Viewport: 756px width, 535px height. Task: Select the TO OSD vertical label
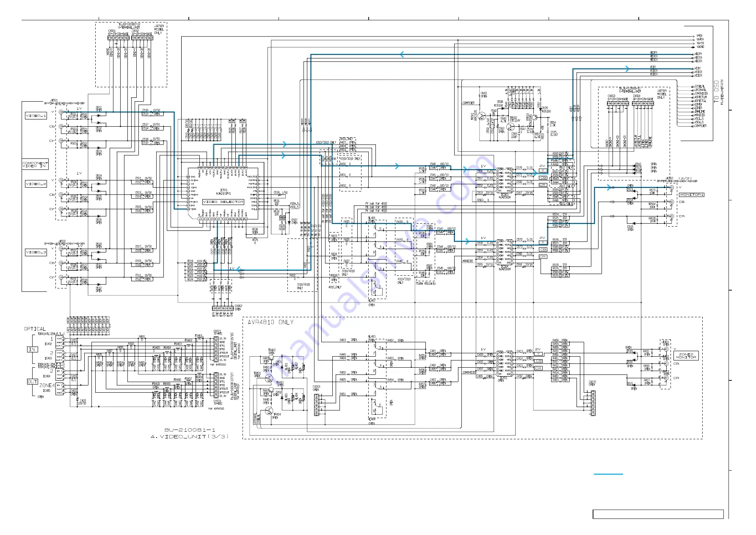click(x=717, y=91)
